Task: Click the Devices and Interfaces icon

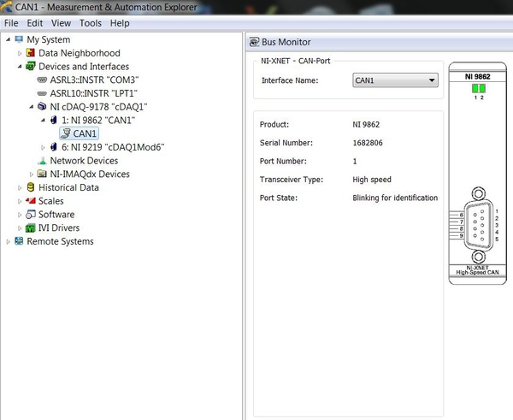Action: click(31, 66)
